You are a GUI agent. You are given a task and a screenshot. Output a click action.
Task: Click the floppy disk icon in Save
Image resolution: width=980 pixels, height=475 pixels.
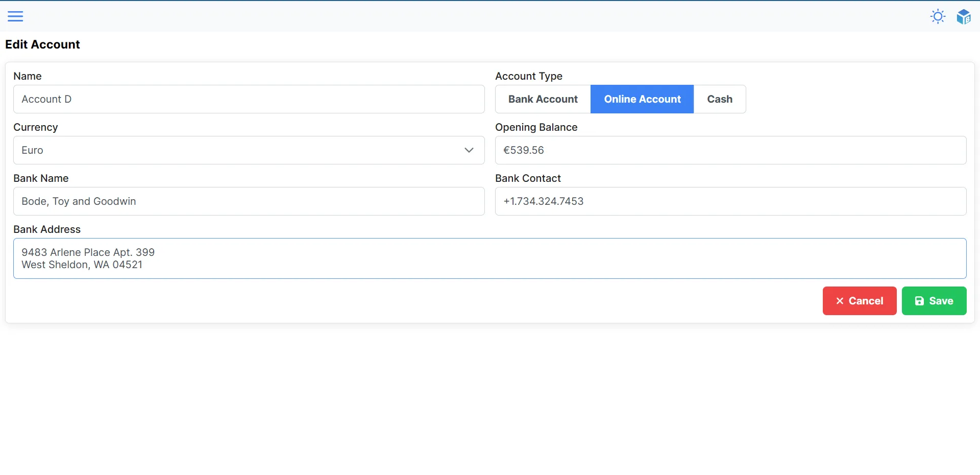point(919,301)
